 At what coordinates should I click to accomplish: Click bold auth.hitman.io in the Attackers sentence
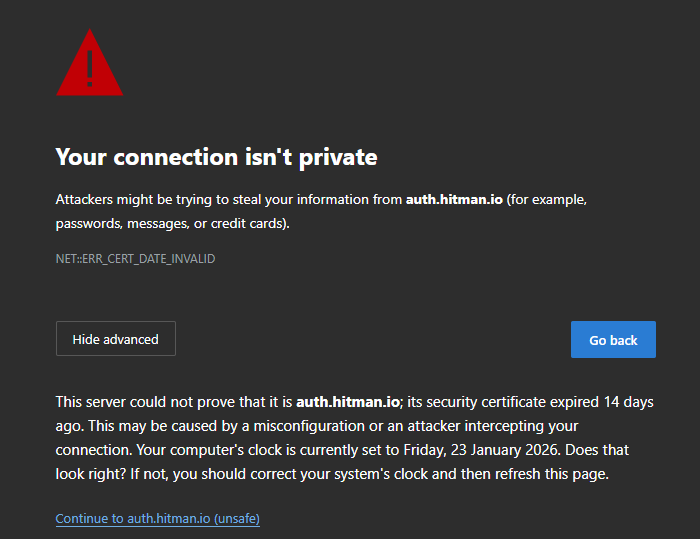453,200
